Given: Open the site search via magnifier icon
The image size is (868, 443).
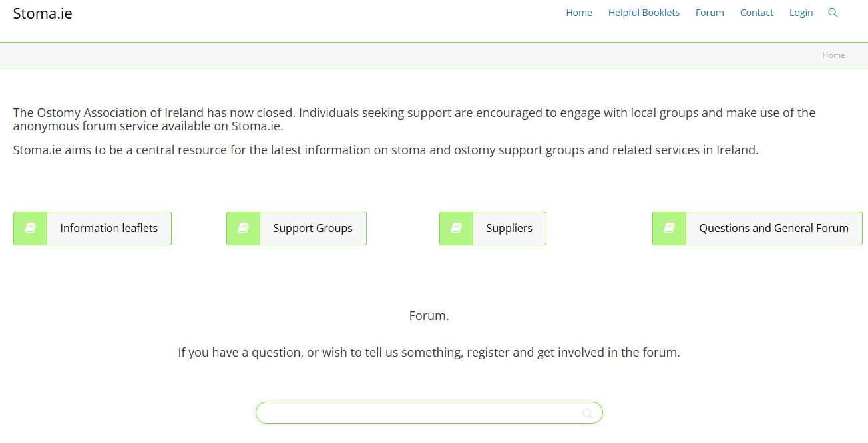Looking at the screenshot, I should (x=833, y=13).
